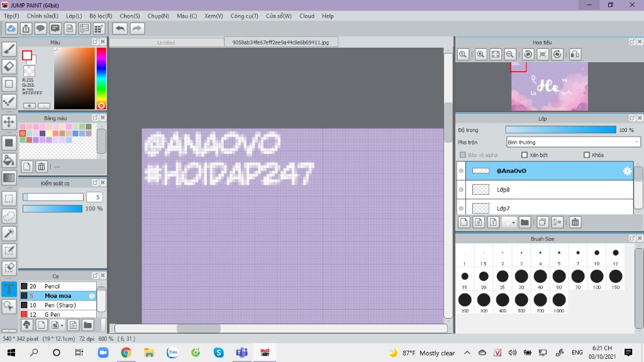This screenshot has height=362, width=644.
Task: Click the brush size value field showing 5
Action: click(94, 197)
